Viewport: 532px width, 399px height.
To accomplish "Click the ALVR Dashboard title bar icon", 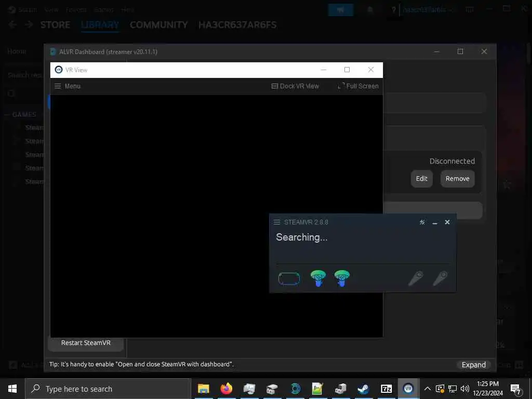I will tap(53, 51).
